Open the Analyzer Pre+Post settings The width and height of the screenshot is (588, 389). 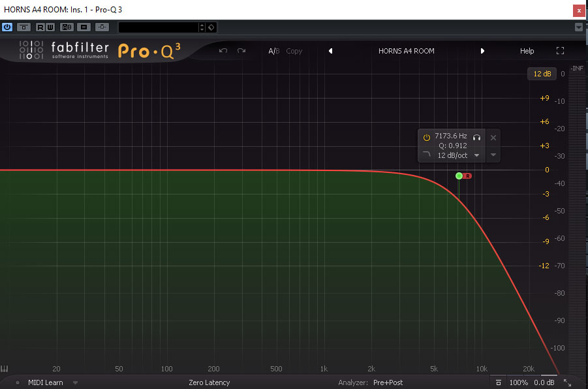[x=388, y=382]
